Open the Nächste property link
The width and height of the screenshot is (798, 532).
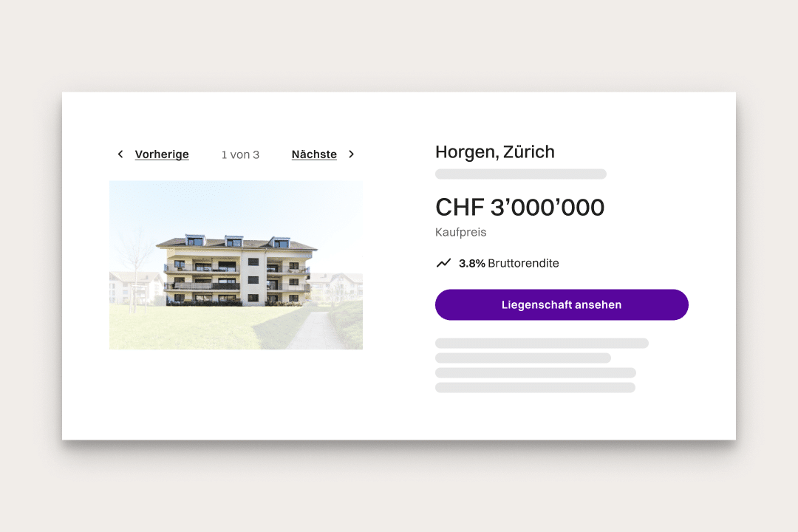pyautogui.click(x=314, y=154)
